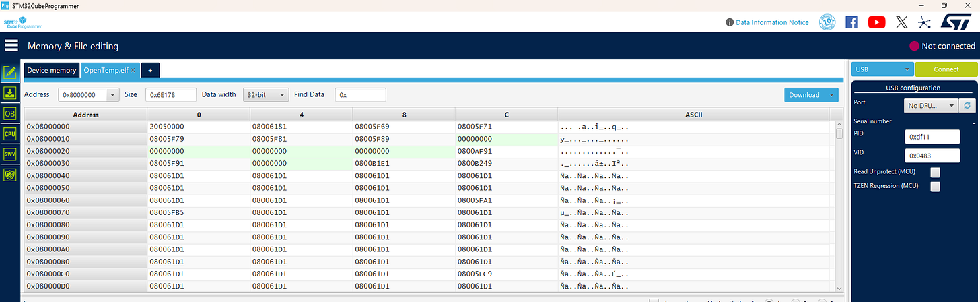Image resolution: width=980 pixels, height=302 pixels.
Task: Click the Not connected status indicator
Action: click(x=942, y=46)
